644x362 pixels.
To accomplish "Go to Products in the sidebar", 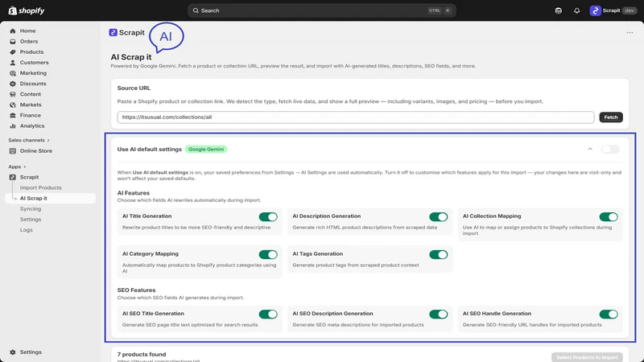I will tap(31, 52).
